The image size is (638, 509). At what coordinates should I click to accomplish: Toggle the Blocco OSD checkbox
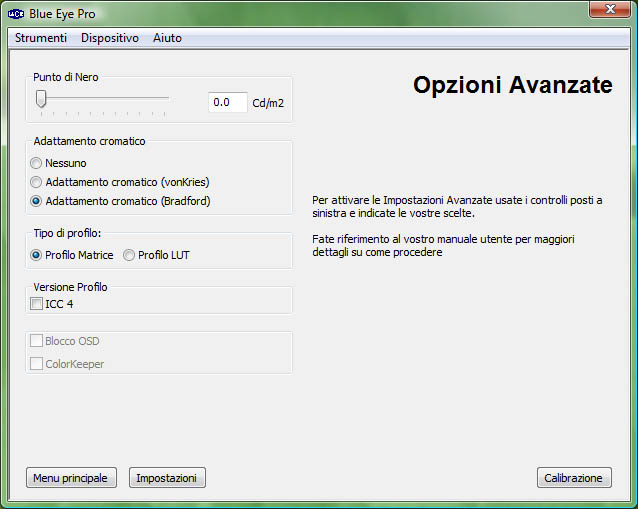[x=36, y=341]
